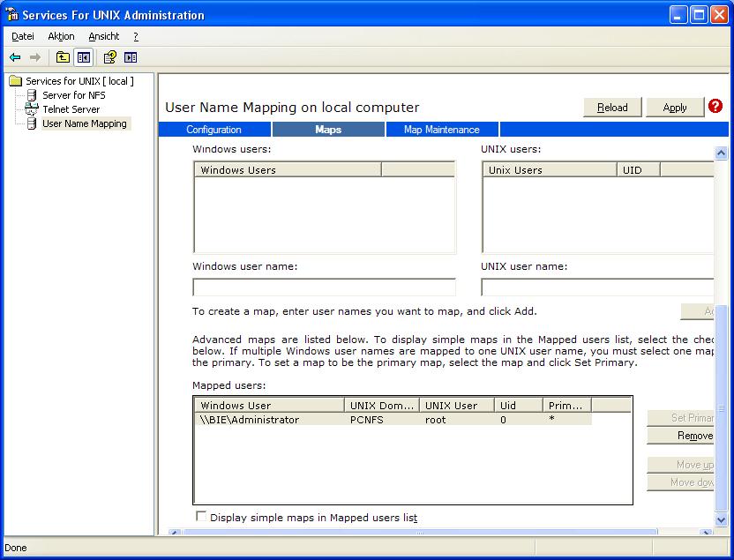Click the Telnet Server tree icon
734x560 pixels.
tap(32, 109)
